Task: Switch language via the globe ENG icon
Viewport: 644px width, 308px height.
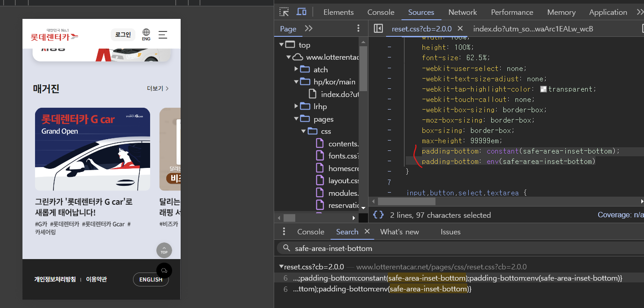Action: tap(146, 35)
